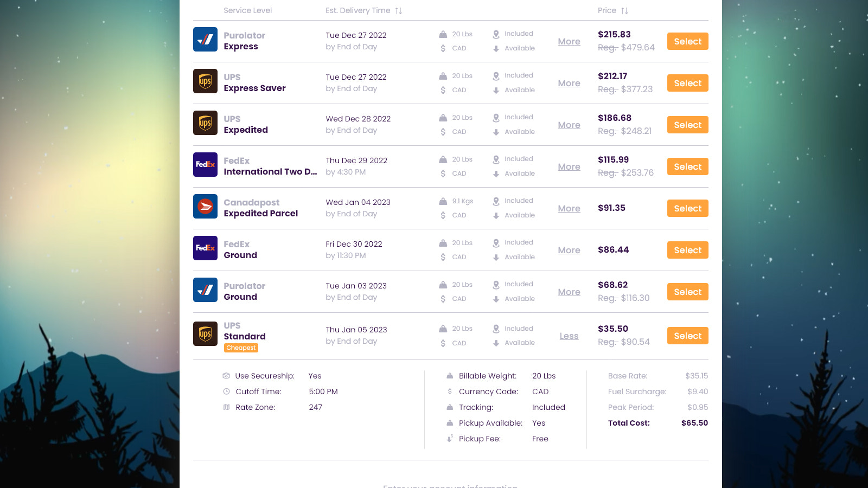The width and height of the screenshot is (868, 488).
Task: Collapse UPS Standard details with Less
Action: [x=569, y=336]
